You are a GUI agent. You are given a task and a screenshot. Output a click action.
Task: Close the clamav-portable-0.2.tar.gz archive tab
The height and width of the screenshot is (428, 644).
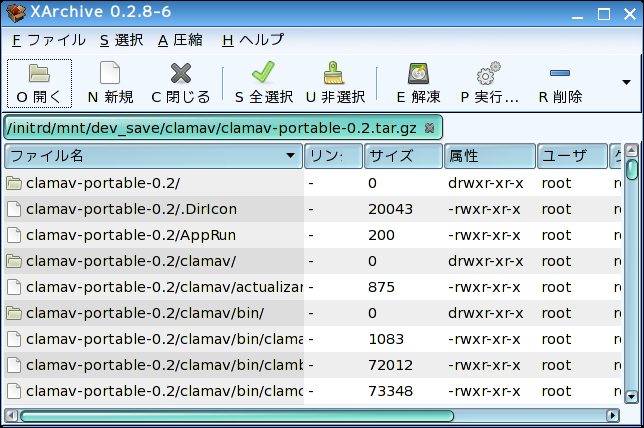430,128
